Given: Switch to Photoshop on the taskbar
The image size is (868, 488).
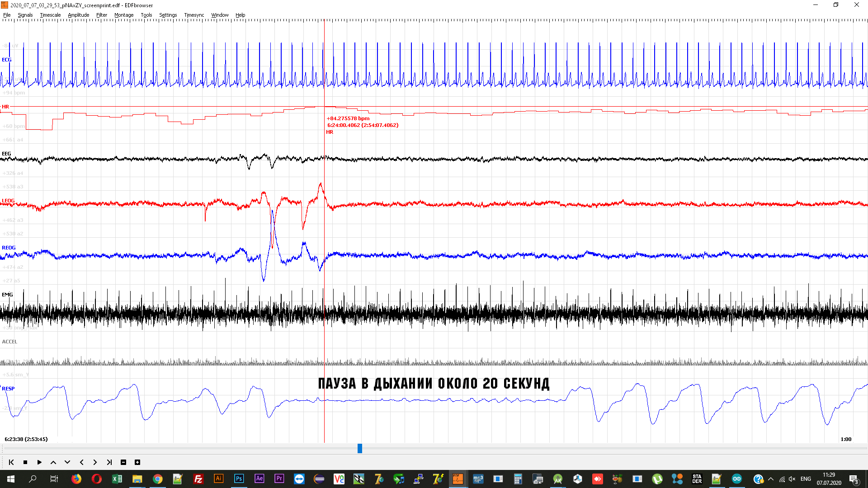Looking at the screenshot, I should click(x=239, y=479).
